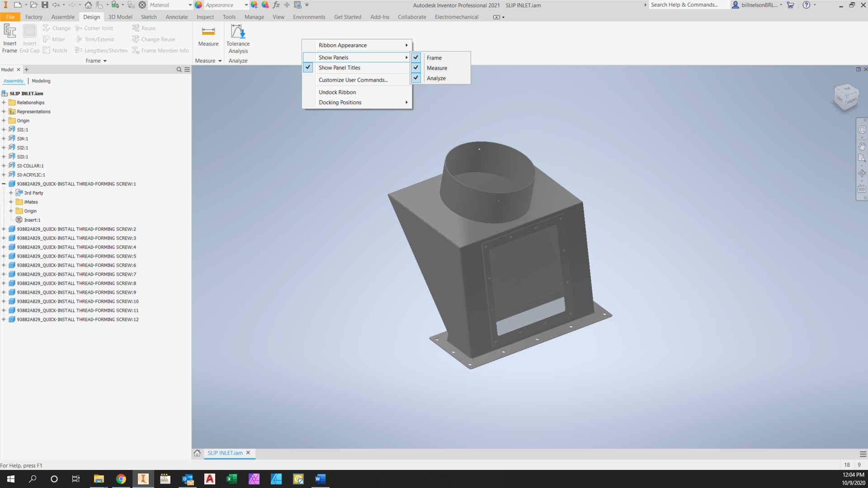
Task: Open Tolerance Analysis tool
Action: point(238,39)
